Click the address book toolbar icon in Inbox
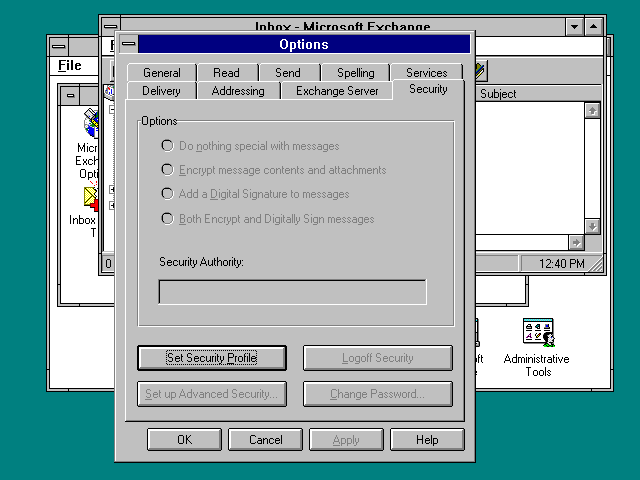Viewport: 640px width, 480px height. coord(480,71)
